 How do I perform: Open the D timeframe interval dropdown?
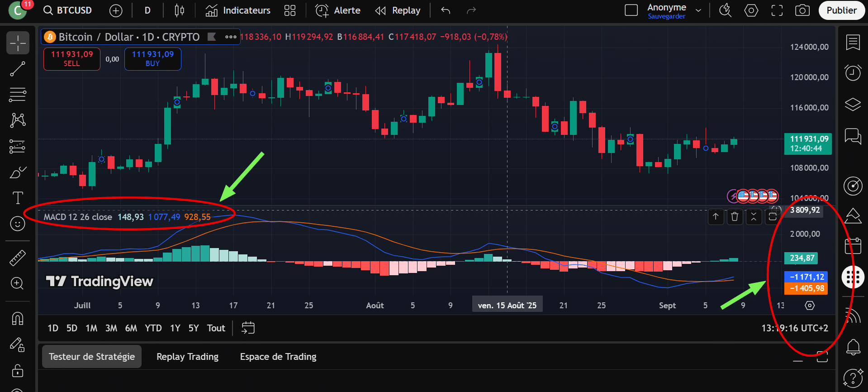[x=147, y=10]
